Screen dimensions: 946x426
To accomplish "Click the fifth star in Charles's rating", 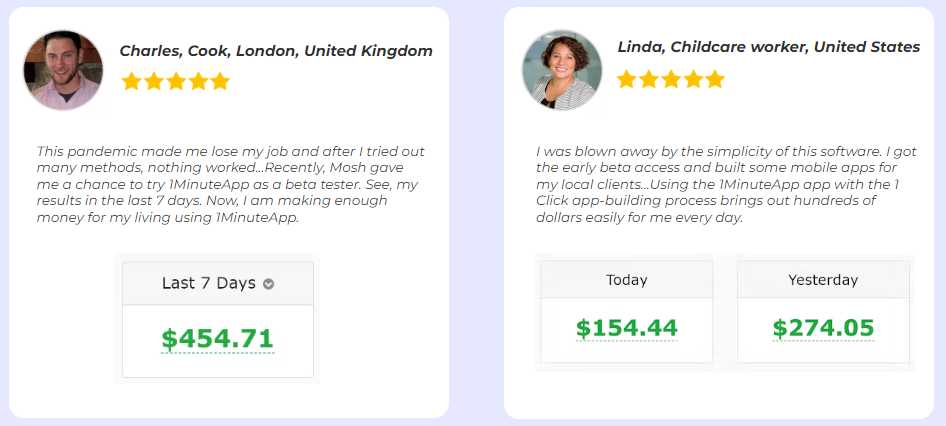I will (220, 81).
